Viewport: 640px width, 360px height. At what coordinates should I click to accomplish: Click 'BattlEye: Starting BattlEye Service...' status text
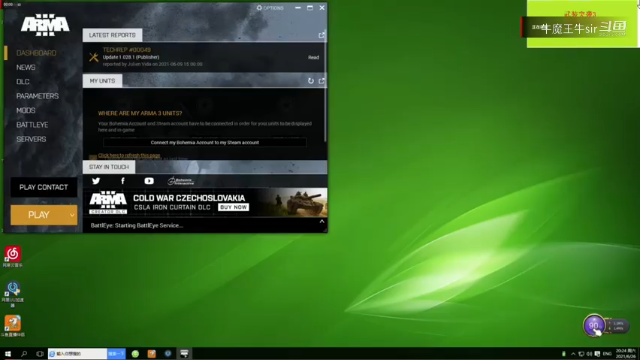137,225
